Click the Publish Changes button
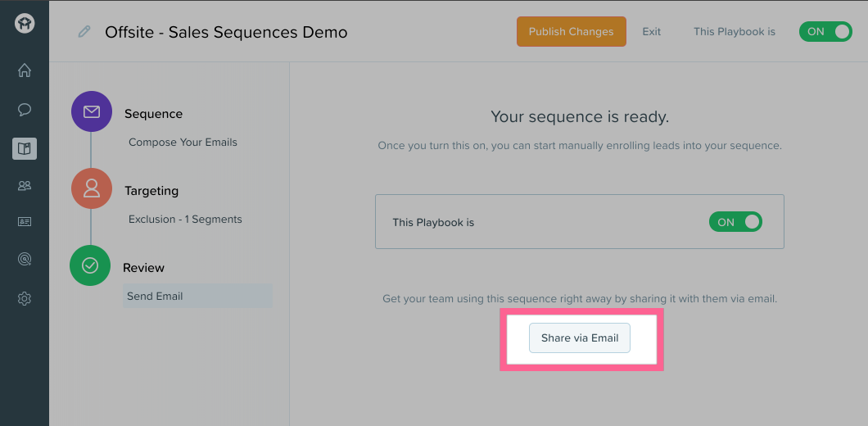The image size is (868, 426). coord(572,32)
